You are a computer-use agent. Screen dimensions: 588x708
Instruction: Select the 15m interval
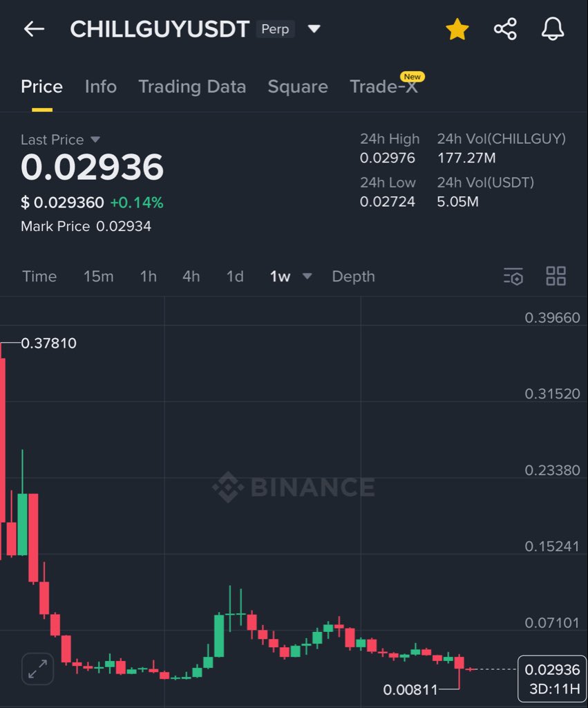click(98, 277)
